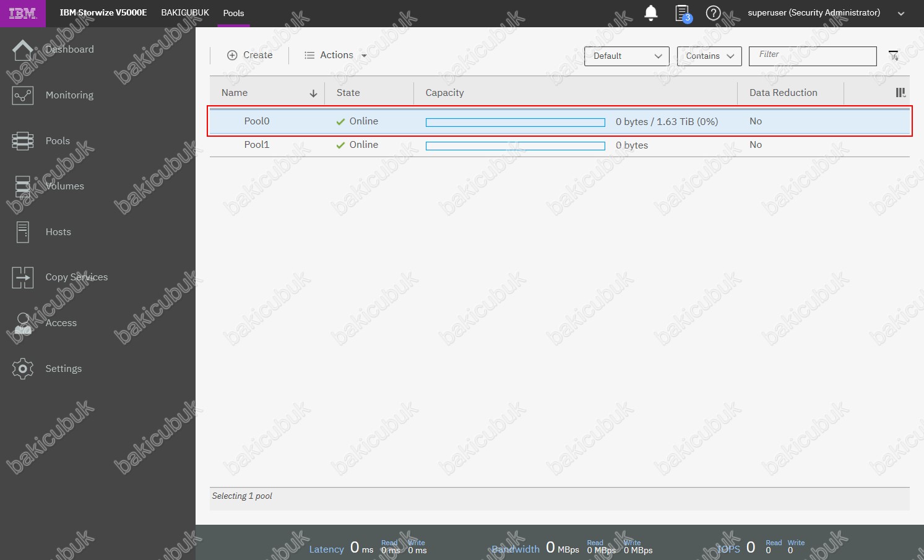Image resolution: width=924 pixels, height=560 pixels.
Task: Open the Contains dropdown
Action: pos(709,56)
